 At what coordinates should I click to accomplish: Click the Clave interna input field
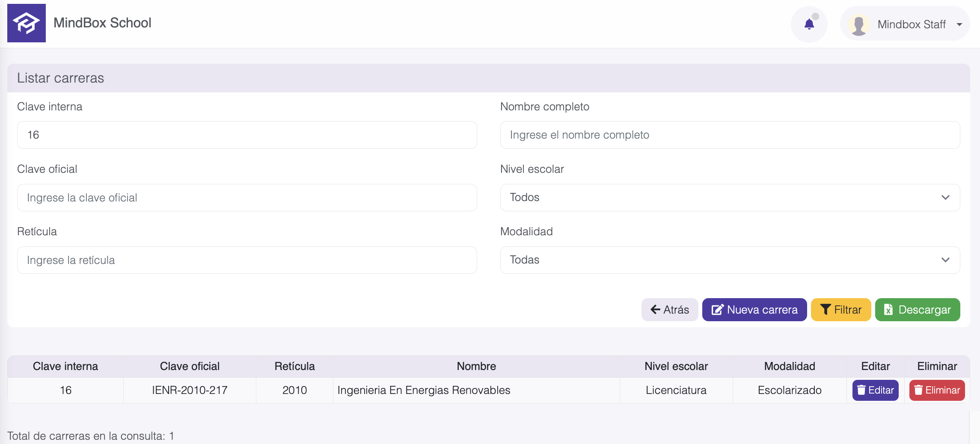point(247,135)
